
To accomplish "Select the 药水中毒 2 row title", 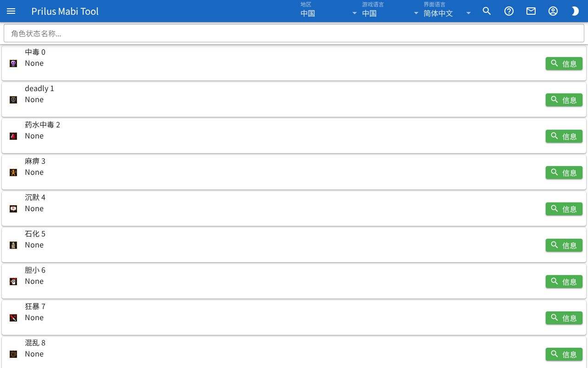I will click(42, 125).
